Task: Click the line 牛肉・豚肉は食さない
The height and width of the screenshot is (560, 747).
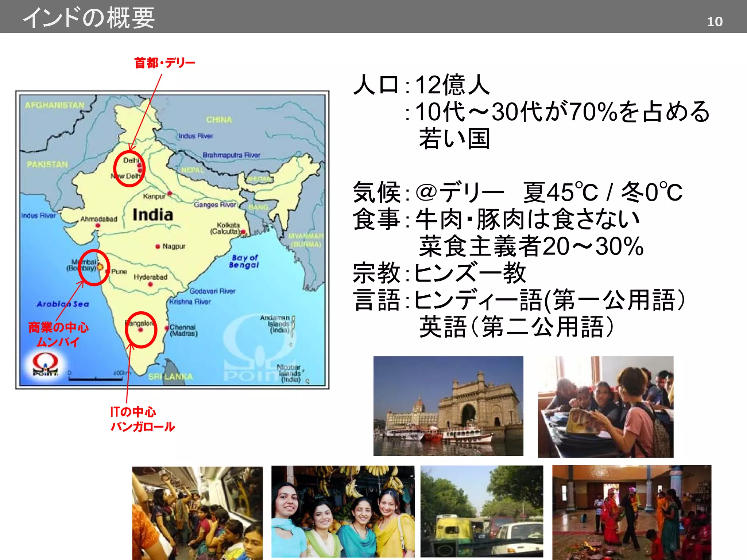Action: [x=527, y=219]
